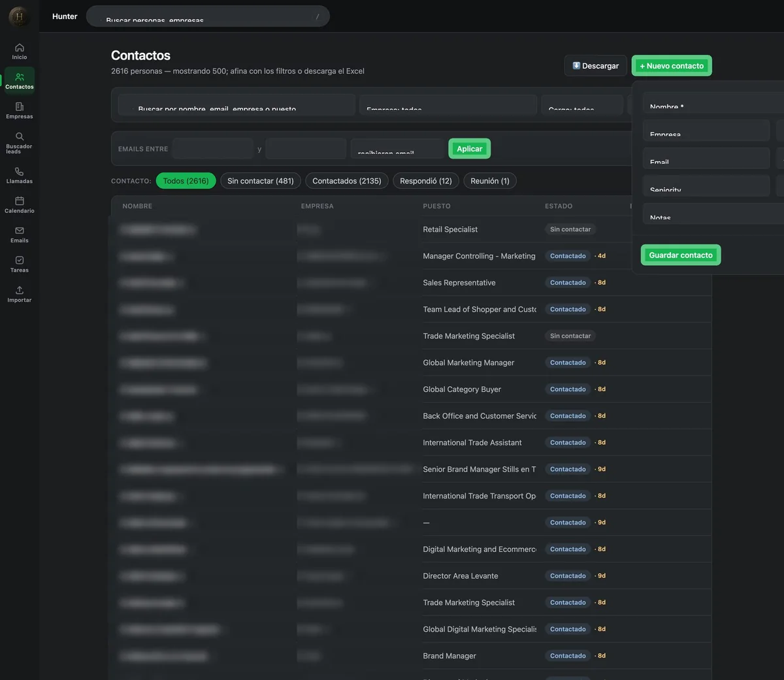
Task: Click 'Team Lead of Shopper' row
Action: tap(411, 310)
